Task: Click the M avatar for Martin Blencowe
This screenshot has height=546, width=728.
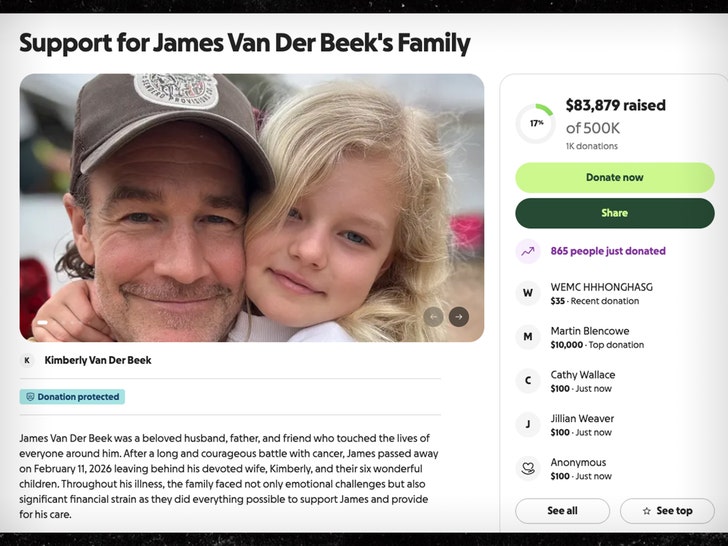Action: 528,337
